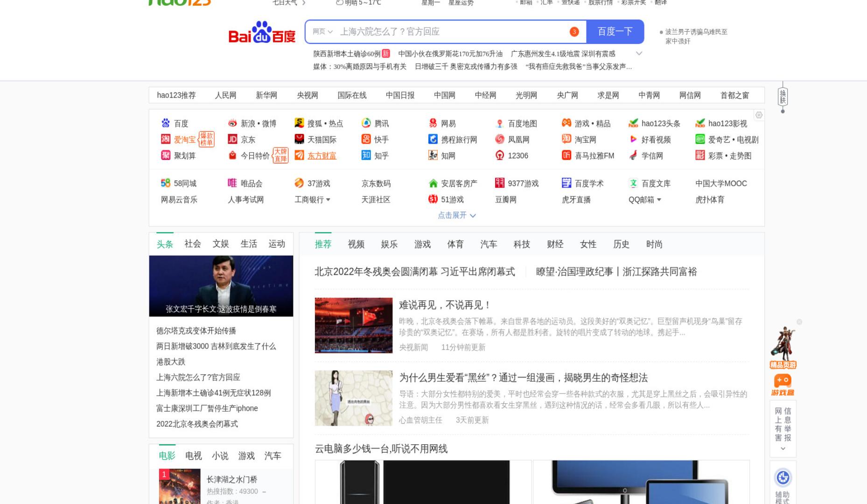Click the 精品页游 game character ad
867x504 pixels.
783,348
